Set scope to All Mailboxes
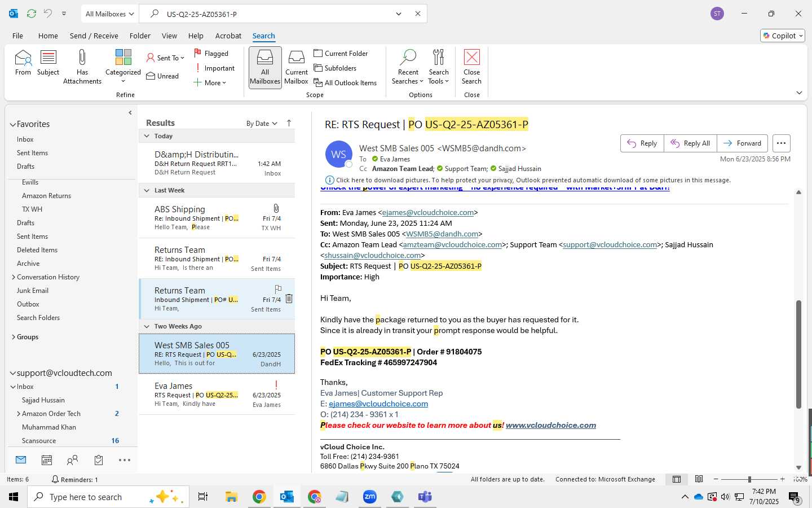 click(x=265, y=67)
